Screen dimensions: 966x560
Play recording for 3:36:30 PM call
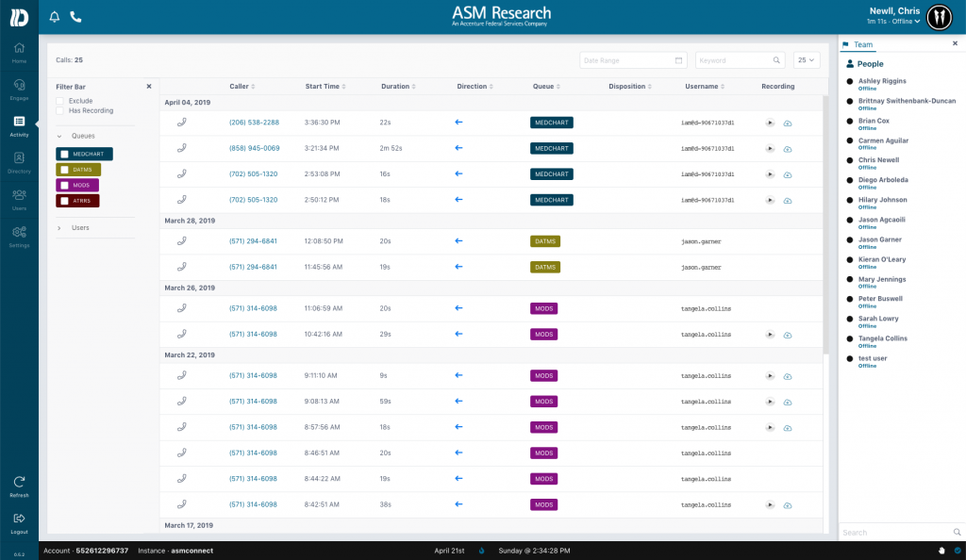[770, 123]
